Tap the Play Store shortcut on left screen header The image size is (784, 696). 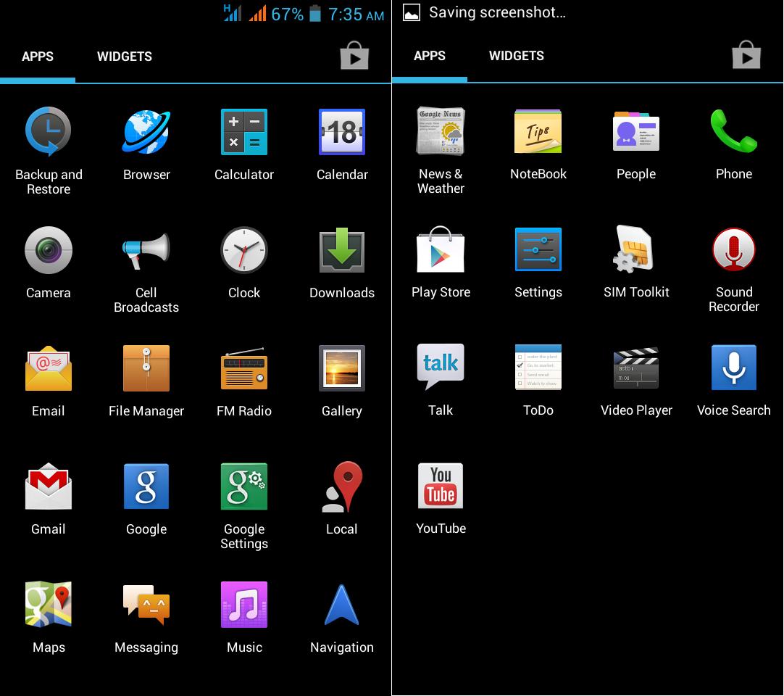[x=354, y=56]
